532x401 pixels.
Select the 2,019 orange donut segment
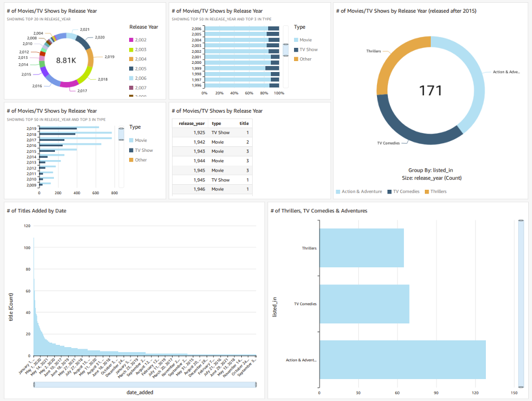[x=90, y=58]
